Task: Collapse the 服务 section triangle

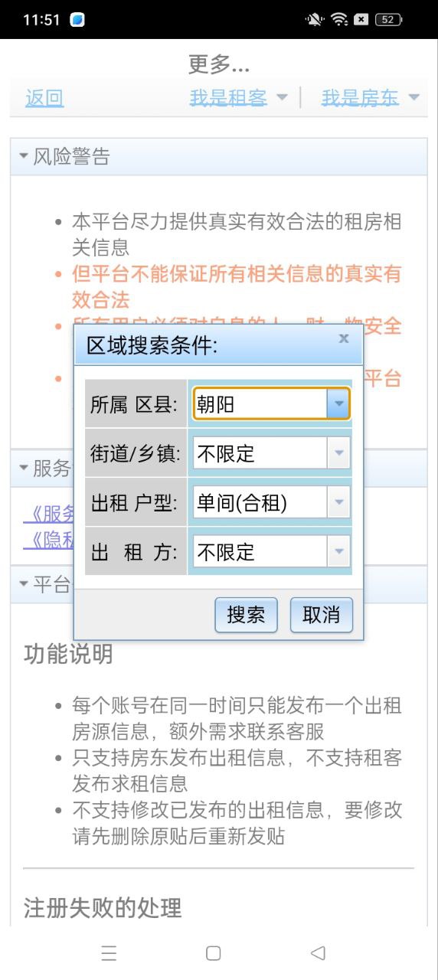Action: (24, 468)
